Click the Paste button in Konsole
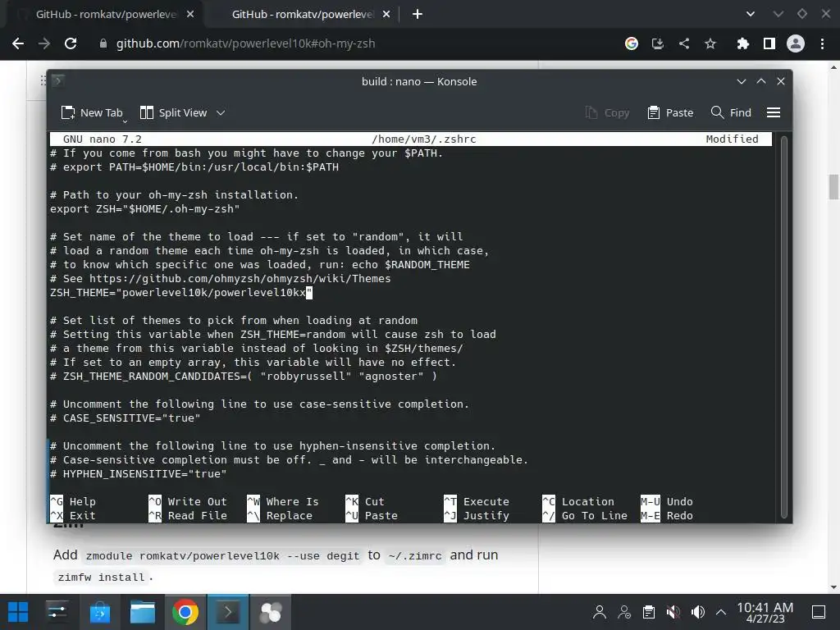The image size is (840, 630). 670,112
